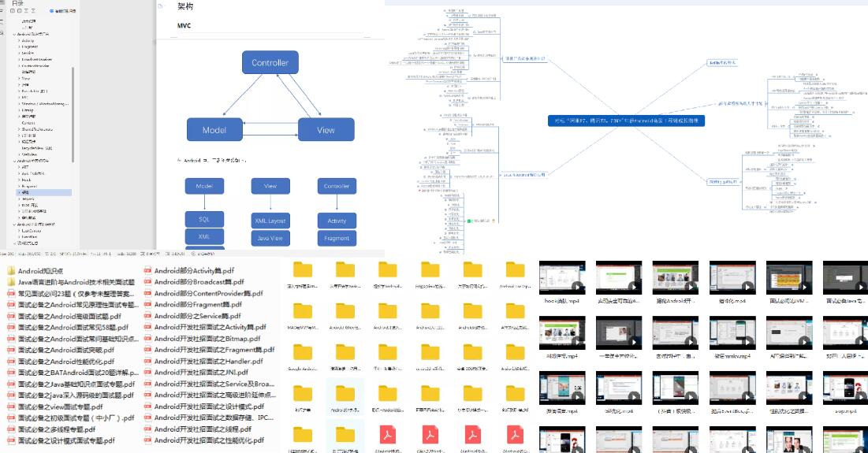This screenshot has height=453, width=868.
Task: Expand the Hook entry arrow in outline
Action: [x=19, y=180]
